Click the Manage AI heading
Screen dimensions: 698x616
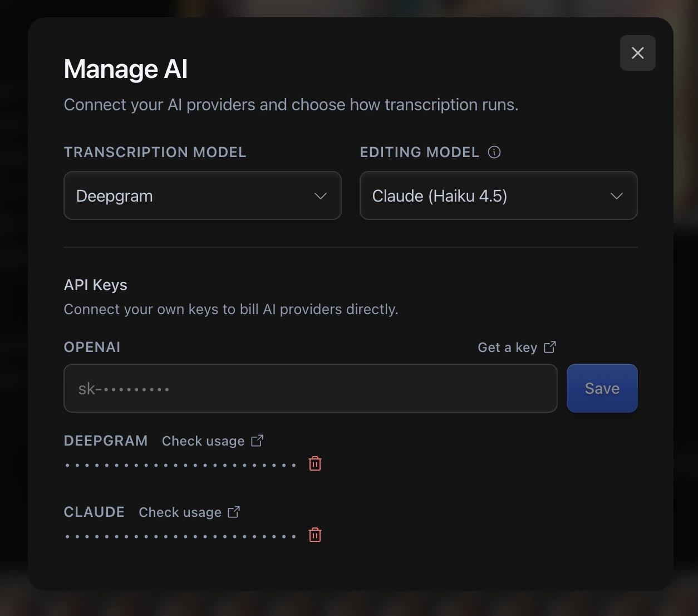pyautogui.click(x=126, y=69)
